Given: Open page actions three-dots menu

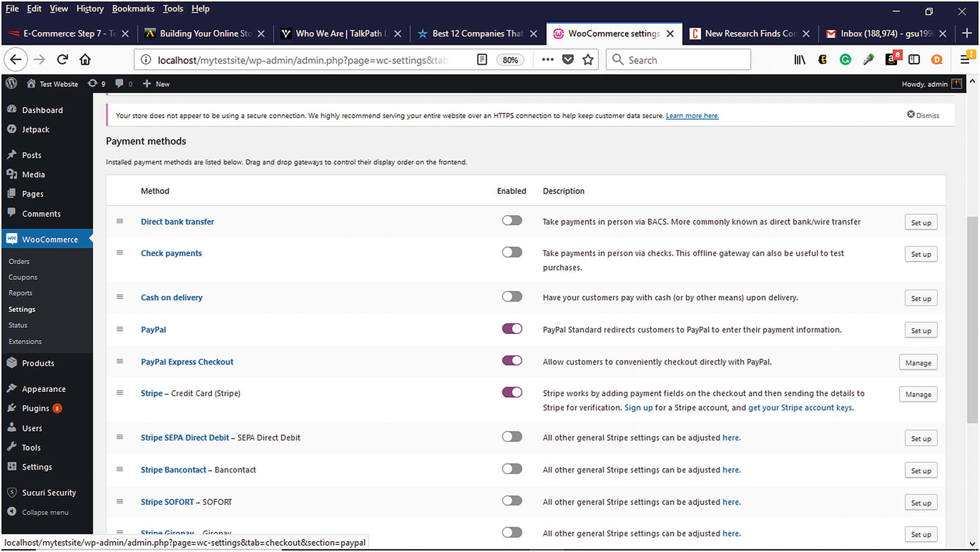Looking at the screenshot, I should [547, 60].
